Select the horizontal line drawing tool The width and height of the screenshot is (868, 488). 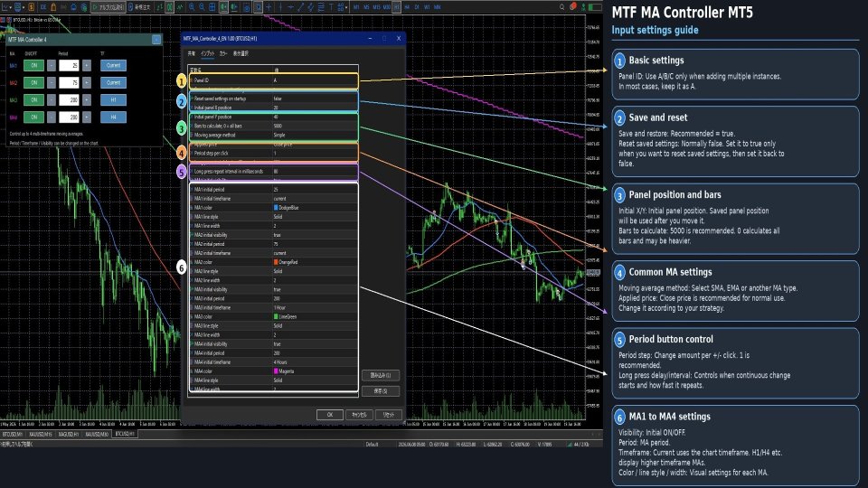click(290, 6)
